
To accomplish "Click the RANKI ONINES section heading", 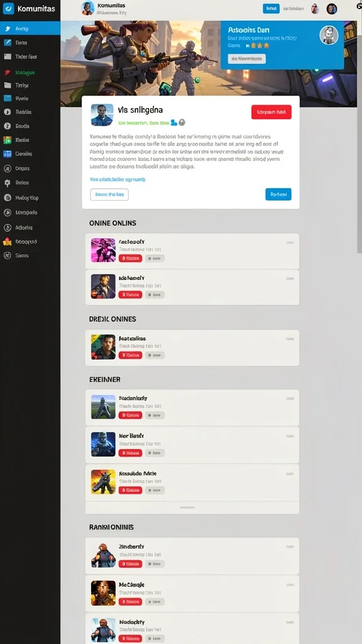I will [x=111, y=527].
